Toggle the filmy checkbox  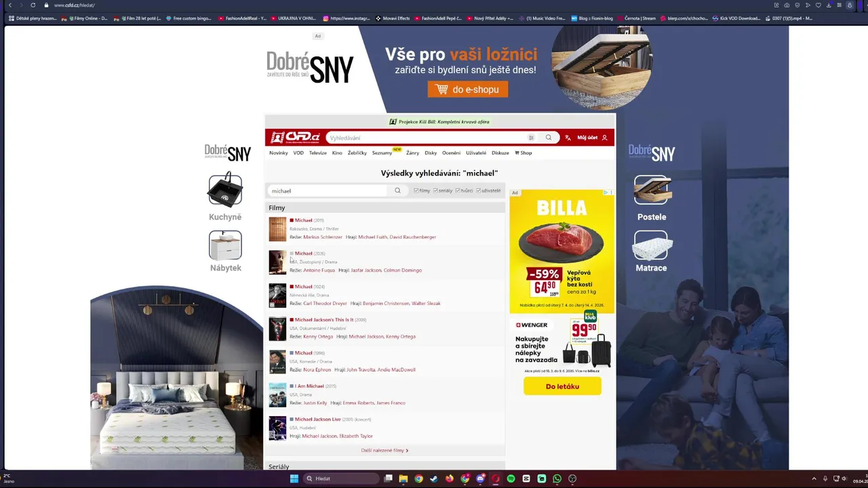pos(416,190)
